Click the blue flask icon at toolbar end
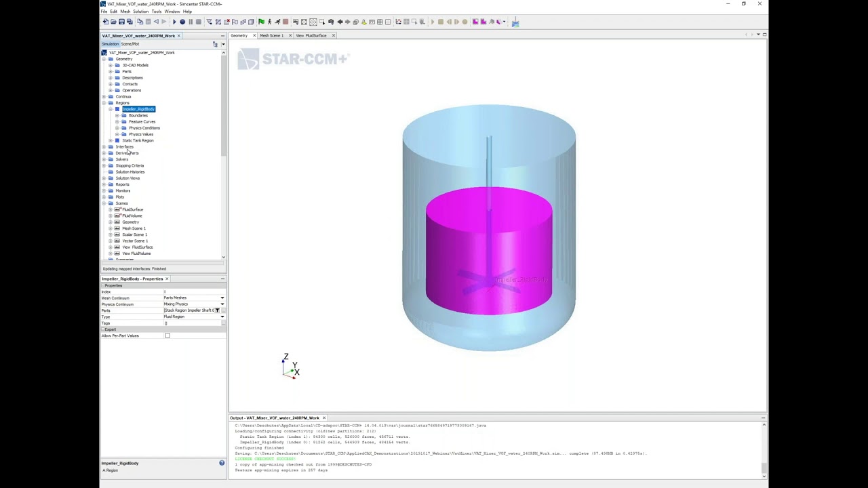Viewport: 868px width, 488px height. (515, 22)
